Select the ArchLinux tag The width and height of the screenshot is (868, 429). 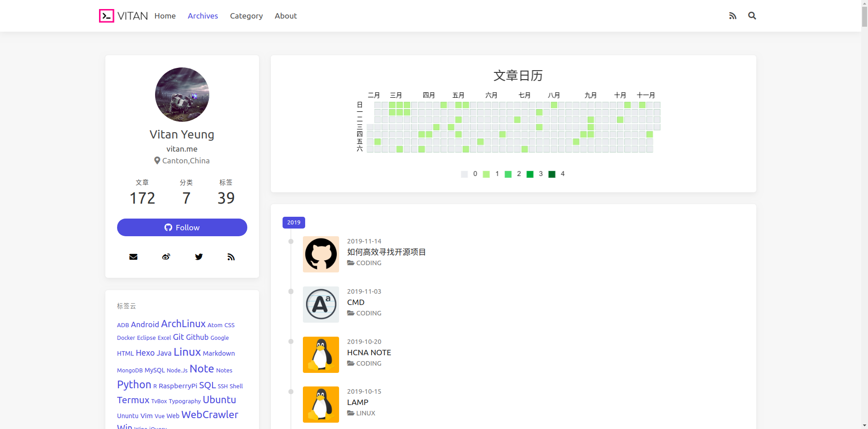tap(183, 324)
